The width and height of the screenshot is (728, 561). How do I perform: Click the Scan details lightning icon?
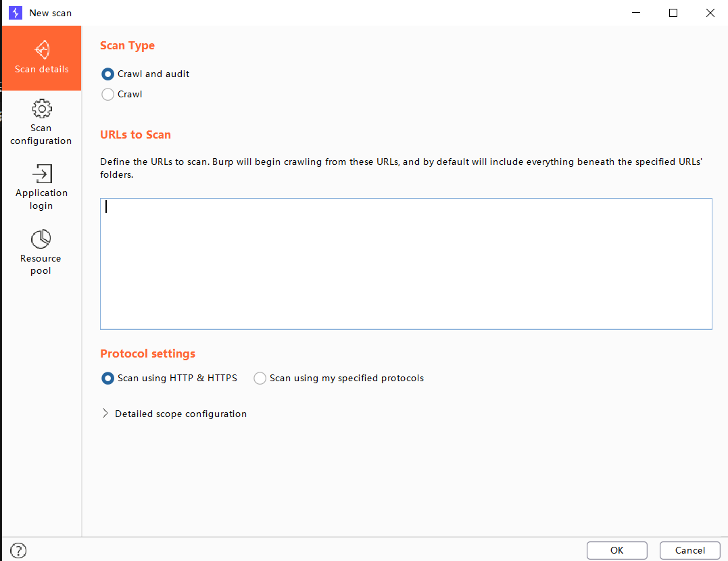42,49
